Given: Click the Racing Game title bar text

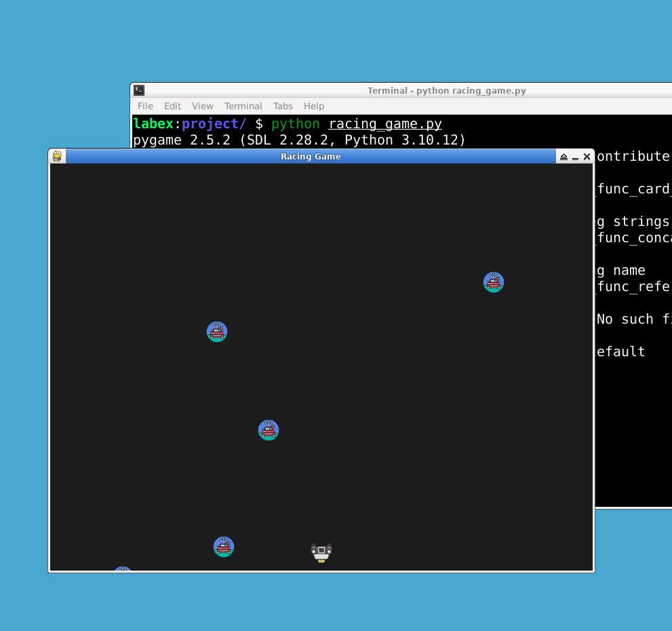Looking at the screenshot, I should (x=311, y=157).
